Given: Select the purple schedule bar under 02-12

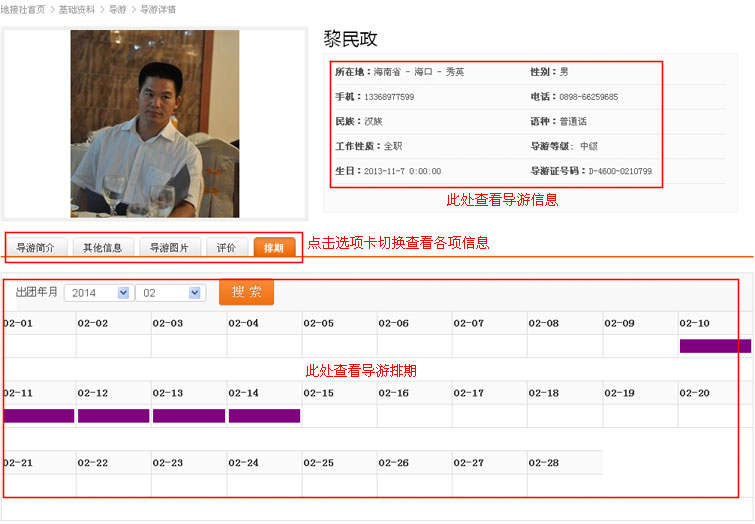Looking at the screenshot, I should click(114, 416).
